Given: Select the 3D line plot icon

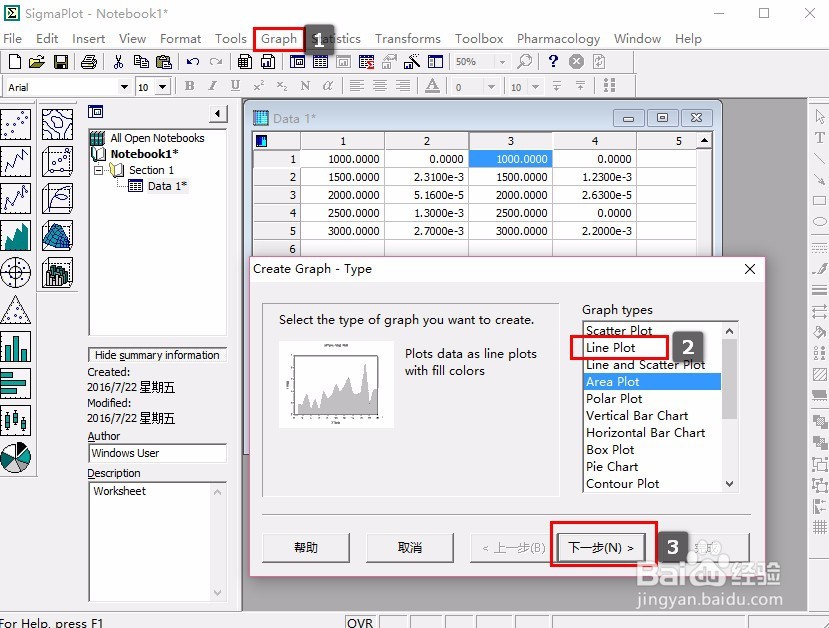Looking at the screenshot, I should point(57,198).
